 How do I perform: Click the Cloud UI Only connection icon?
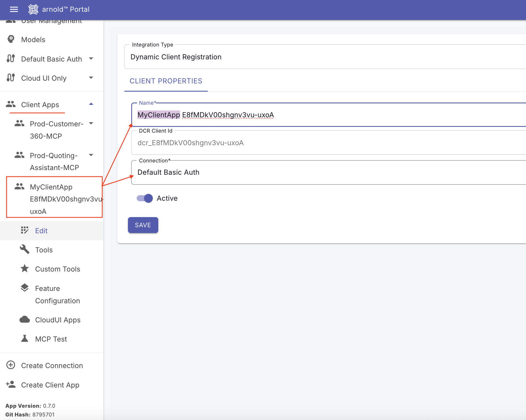pyautogui.click(x=11, y=78)
